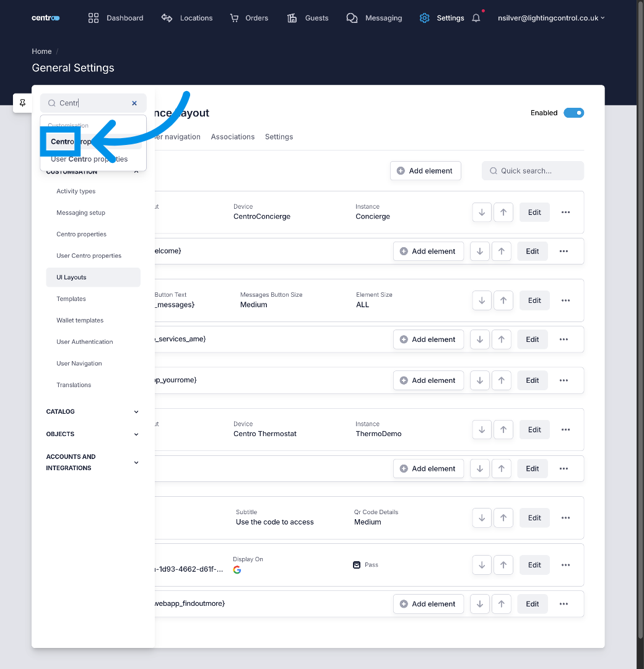Screen dimensions: 644x669
Task: Open three-dot menu for CentroConcierge row
Action: coord(565,212)
